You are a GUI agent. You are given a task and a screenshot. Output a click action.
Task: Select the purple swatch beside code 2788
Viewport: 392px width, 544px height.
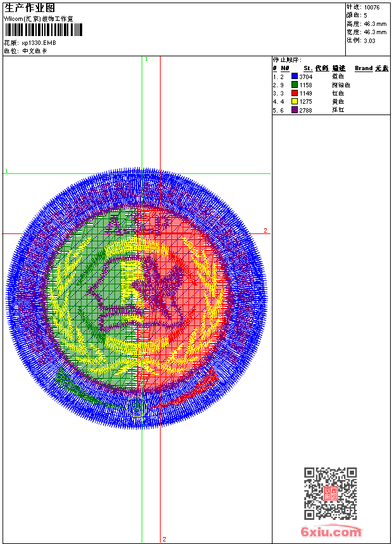pos(295,110)
